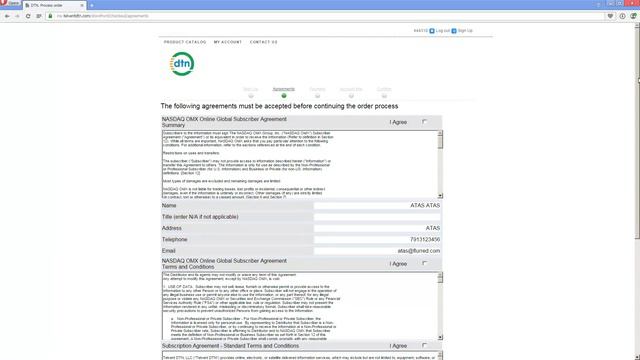Go forward in browser history

[x=17, y=16]
